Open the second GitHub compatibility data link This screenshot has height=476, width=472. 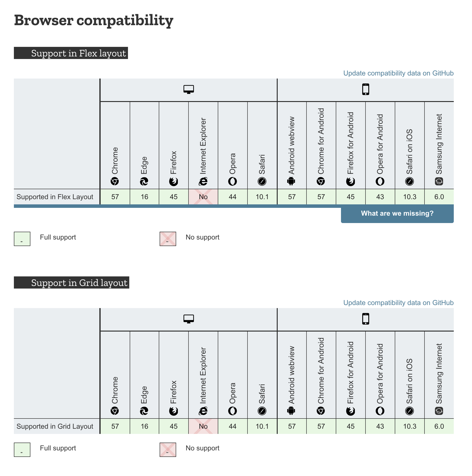click(398, 303)
